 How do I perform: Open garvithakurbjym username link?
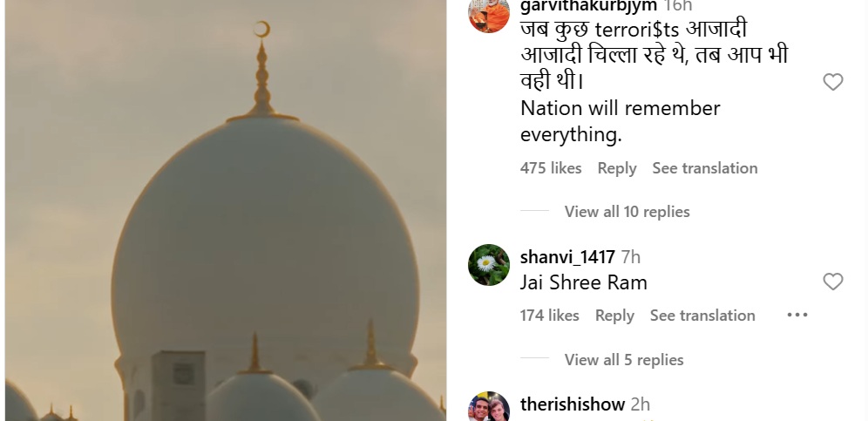(x=588, y=5)
